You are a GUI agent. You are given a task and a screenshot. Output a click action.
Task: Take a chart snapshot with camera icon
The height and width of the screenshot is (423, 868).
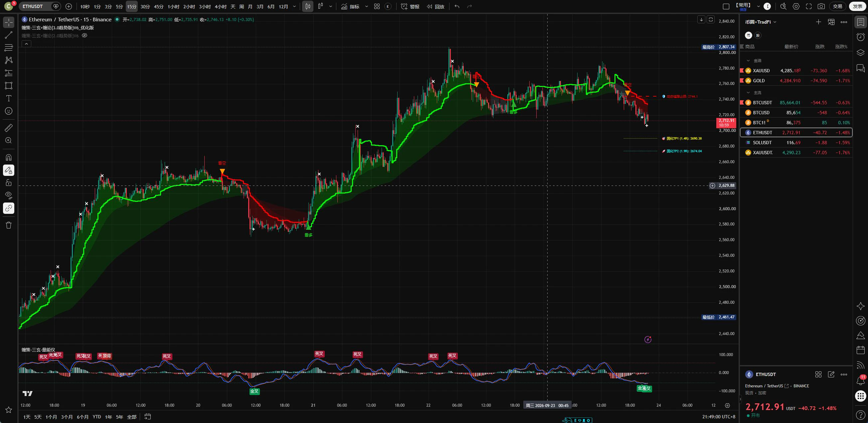coord(821,6)
